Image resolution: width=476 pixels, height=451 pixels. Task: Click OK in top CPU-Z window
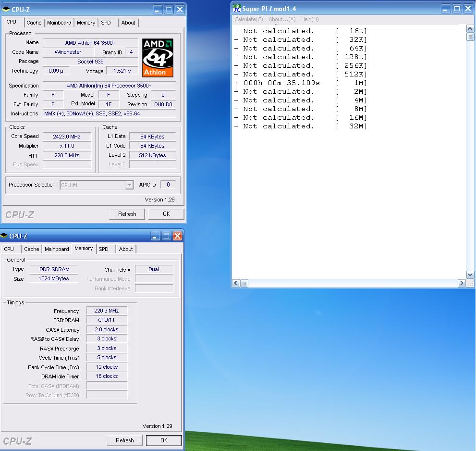[166, 213]
